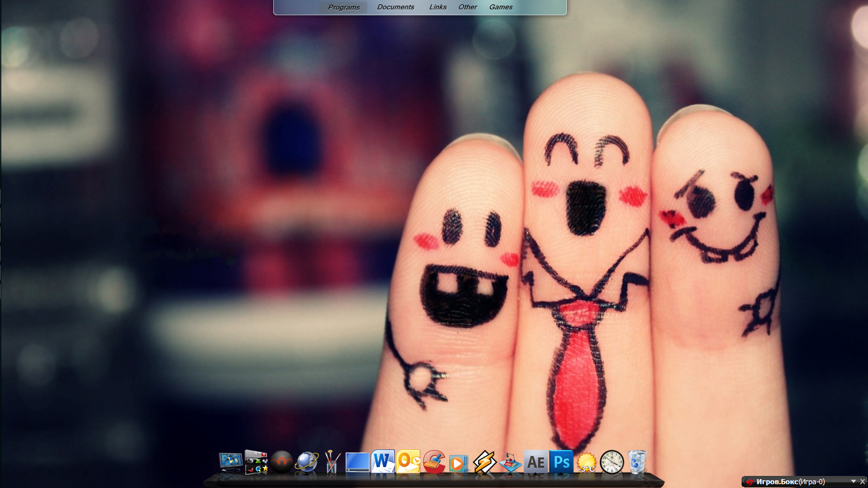Select the Other tab
This screenshot has height=488, width=868.
point(468,7)
